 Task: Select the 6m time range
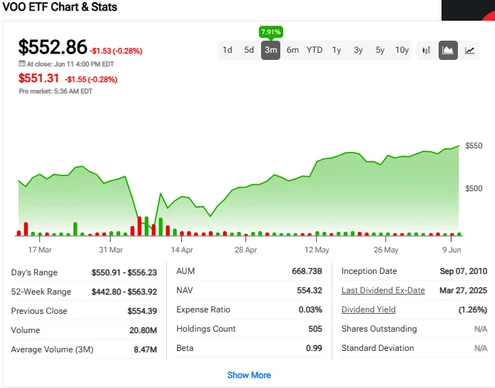pos(293,50)
